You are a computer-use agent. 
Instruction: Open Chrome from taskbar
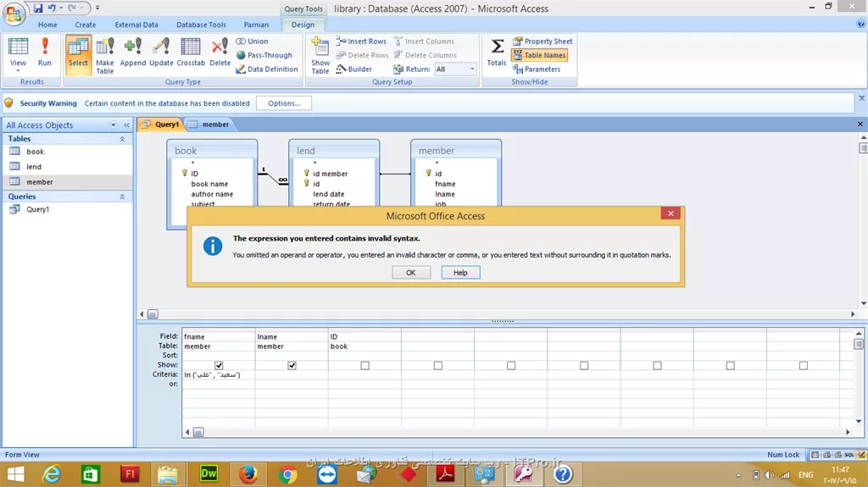pos(287,474)
